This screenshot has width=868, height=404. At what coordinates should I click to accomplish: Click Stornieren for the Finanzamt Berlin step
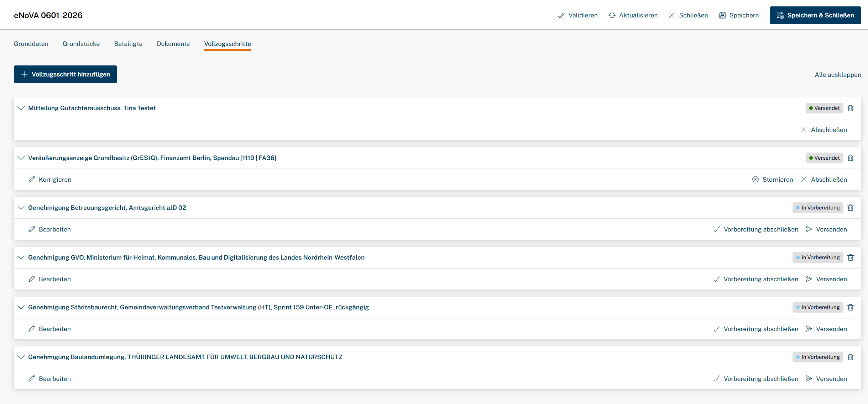click(x=773, y=180)
